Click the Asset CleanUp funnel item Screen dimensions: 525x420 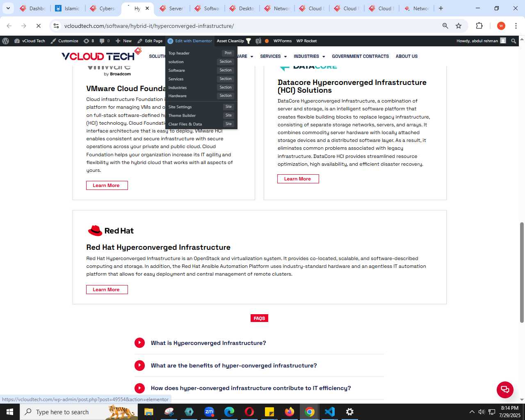(234, 41)
